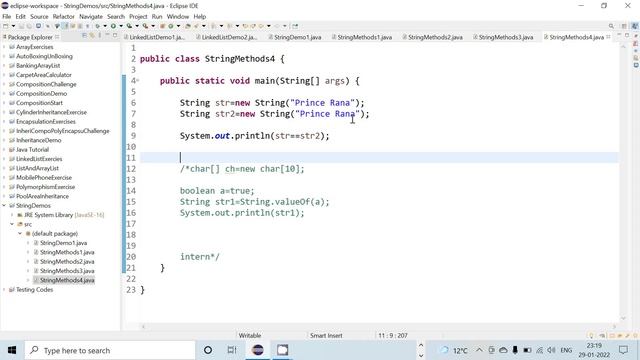Screen dimensions: 640x360
Task: Open the New wizard dropdown arrow
Action: pyautogui.click(x=13, y=26)
